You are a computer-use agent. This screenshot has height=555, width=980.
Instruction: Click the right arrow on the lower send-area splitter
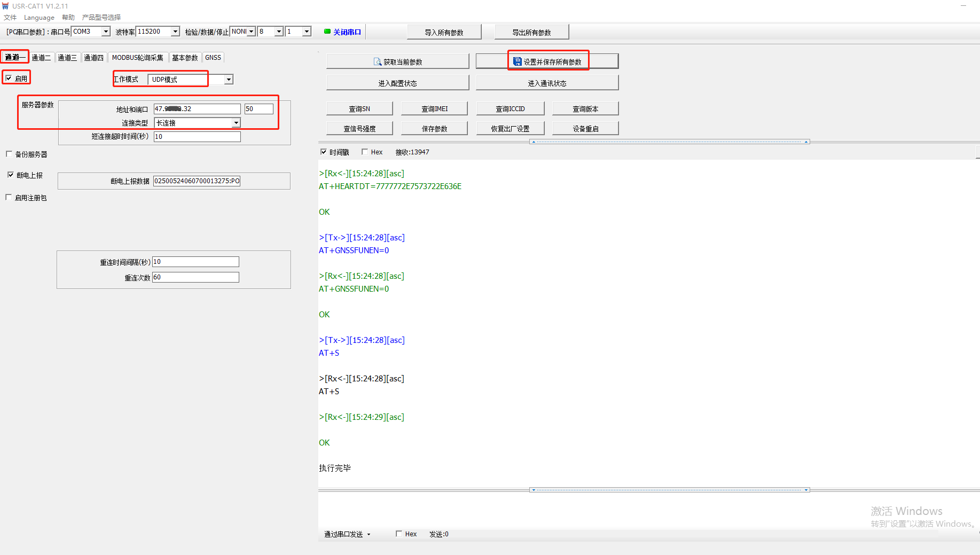click(806, 490)
